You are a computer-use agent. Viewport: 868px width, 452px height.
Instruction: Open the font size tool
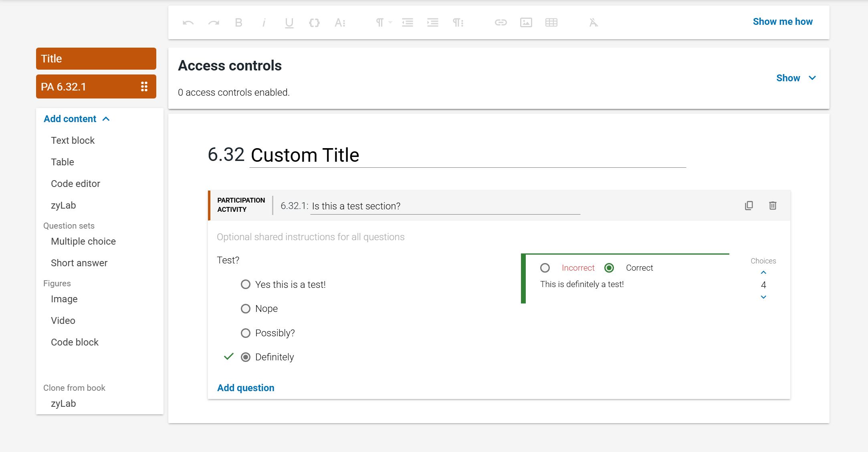point(340,23)
